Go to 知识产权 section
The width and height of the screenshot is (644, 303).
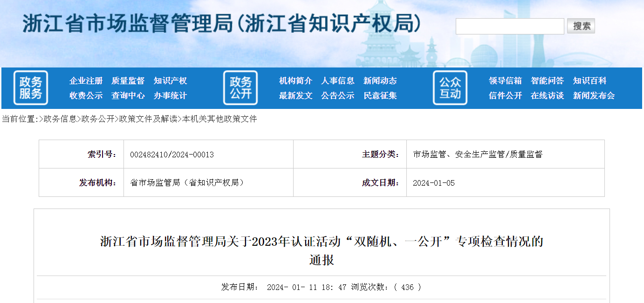tap(170, 81)
